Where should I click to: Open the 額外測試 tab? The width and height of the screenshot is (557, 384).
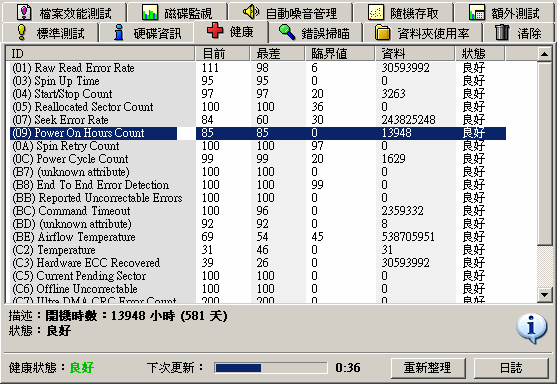(504, 12)
